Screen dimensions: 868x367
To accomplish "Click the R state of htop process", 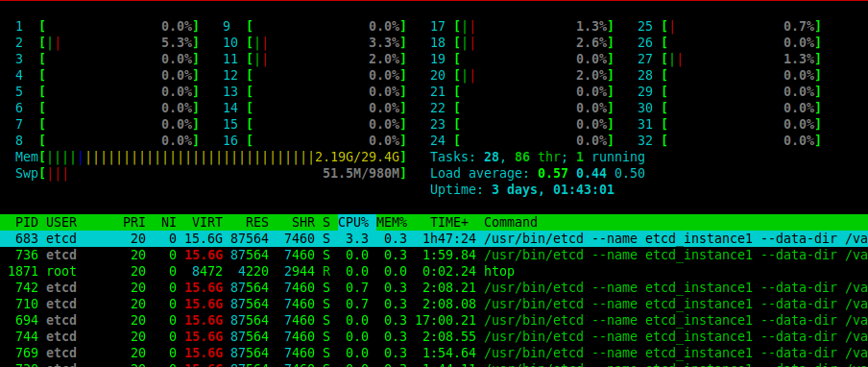I will pos(326,271).
